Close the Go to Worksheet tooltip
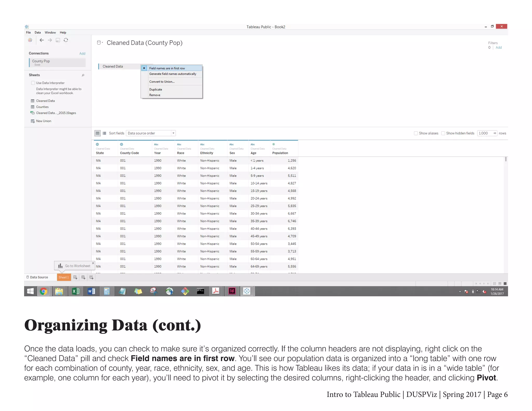 click(x=93, y=263)
